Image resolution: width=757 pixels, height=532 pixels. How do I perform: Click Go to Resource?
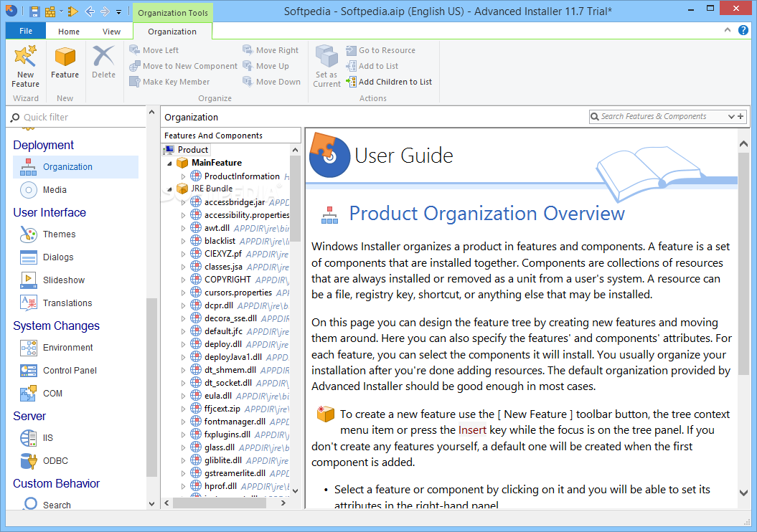pos(380,50)
